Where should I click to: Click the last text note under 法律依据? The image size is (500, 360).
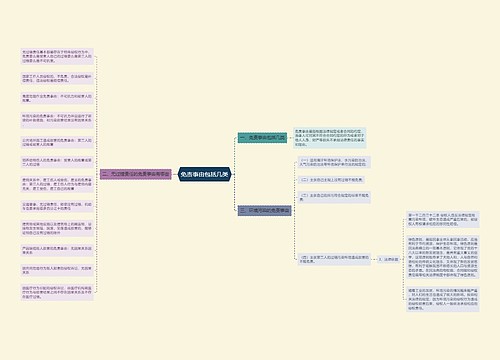coord(443,299)
